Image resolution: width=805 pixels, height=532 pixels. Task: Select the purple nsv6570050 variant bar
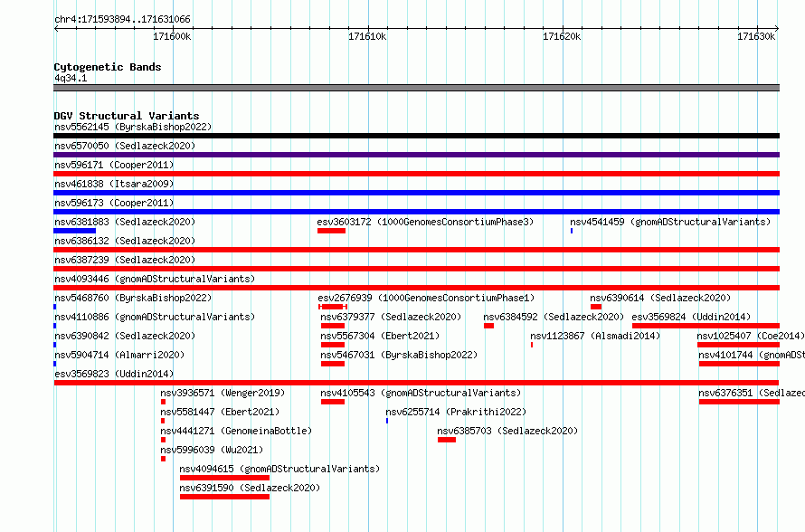point(416,155)
